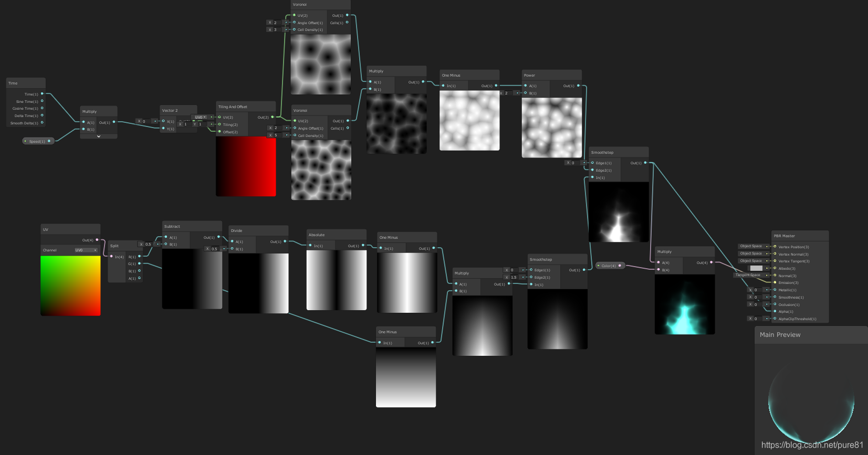Click the Vertex Position(3) port on PBR Master

(775, 247)
